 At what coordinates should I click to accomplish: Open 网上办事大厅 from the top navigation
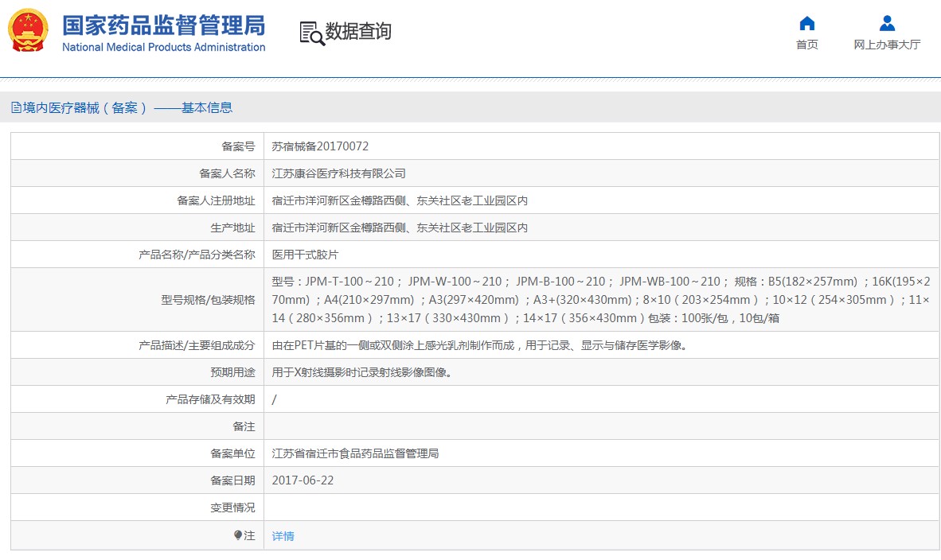click(x=887, y=45)
